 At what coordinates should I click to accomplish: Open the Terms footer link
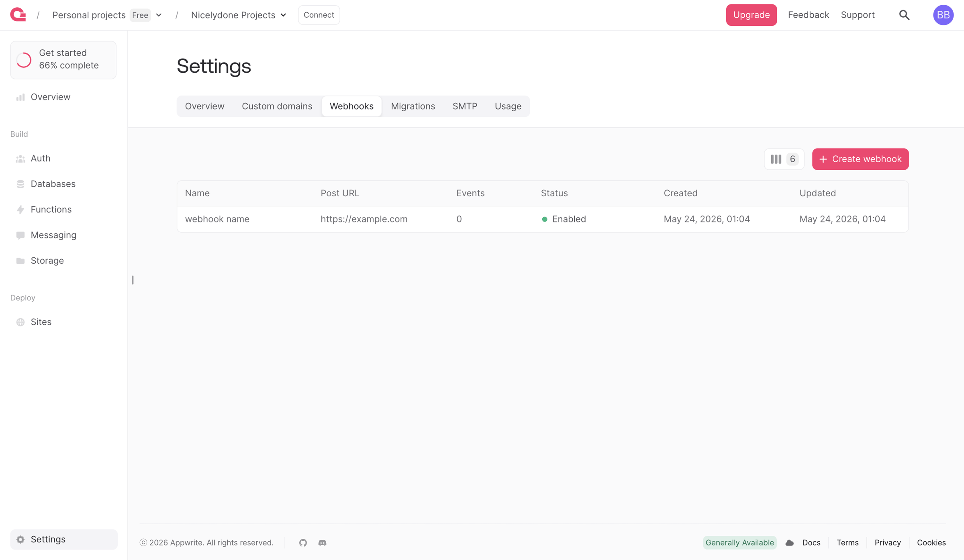point(847,542)
